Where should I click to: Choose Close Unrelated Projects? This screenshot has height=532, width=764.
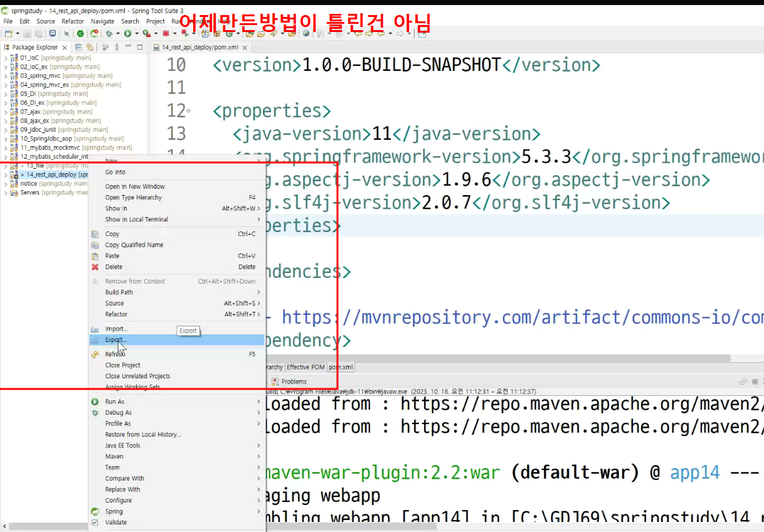177,376
